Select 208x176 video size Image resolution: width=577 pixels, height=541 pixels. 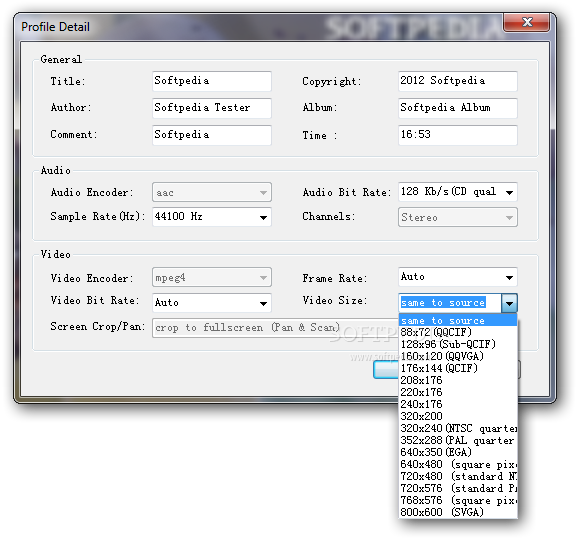[458, 380]
